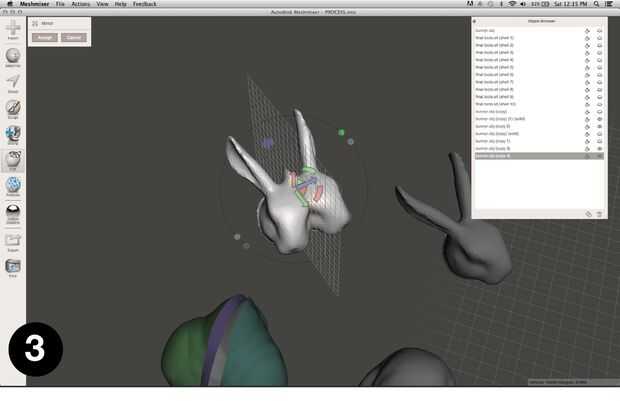Click the icon left of eye in shell 5 row
Screen dimensions: 620x401
point(587,68)
